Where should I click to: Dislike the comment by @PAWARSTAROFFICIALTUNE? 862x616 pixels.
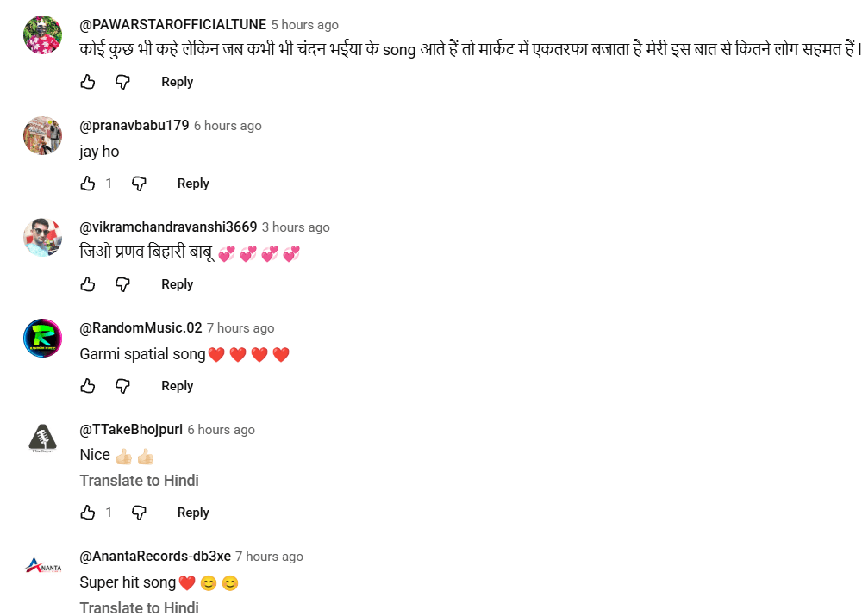[123, 82]
